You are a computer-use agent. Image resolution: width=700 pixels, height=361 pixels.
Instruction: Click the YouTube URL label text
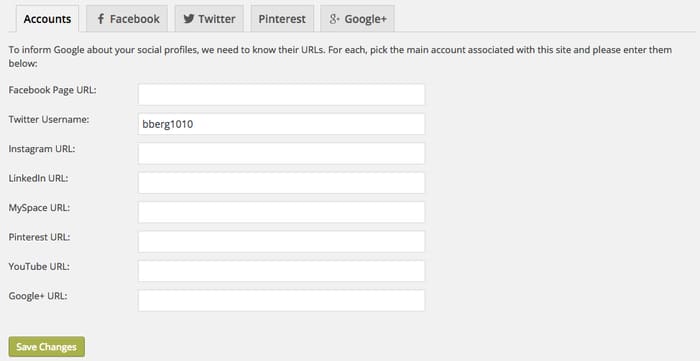[x=39, y=267]
